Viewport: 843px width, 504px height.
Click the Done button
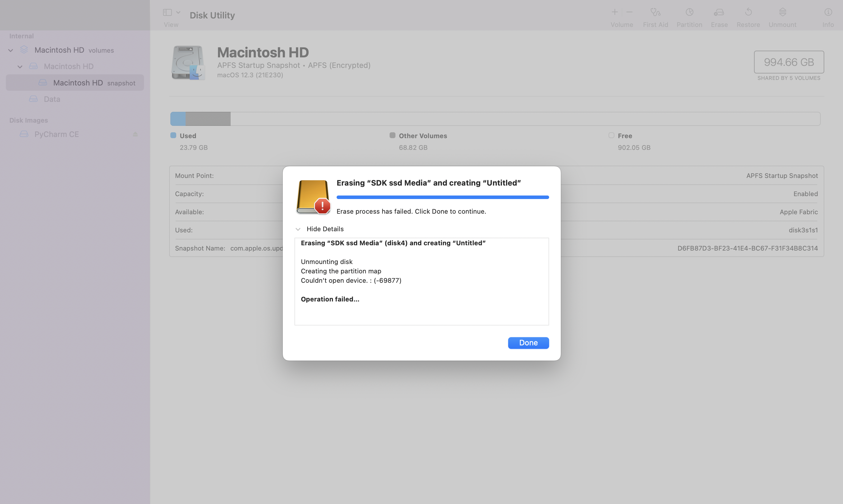click(528, 343)
